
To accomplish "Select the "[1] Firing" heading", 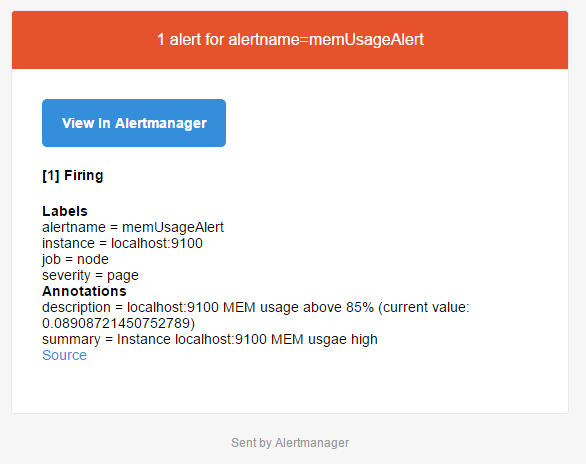I will pyautogui.click(x=73, y=175).
